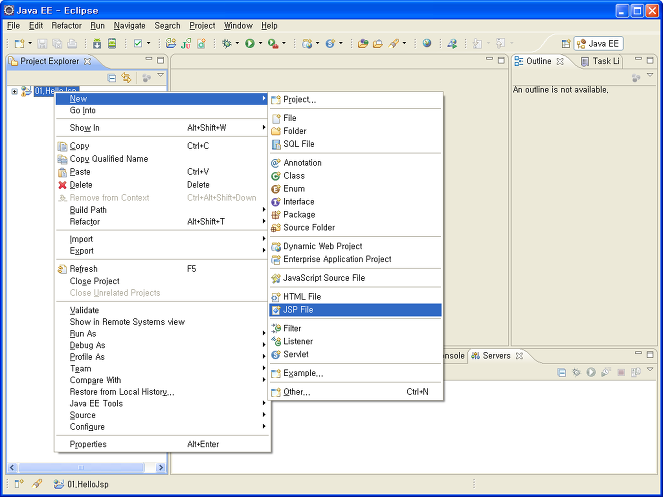Open the Help menu
The height and width of the screenshot is (497, 663).
point(269,26)
